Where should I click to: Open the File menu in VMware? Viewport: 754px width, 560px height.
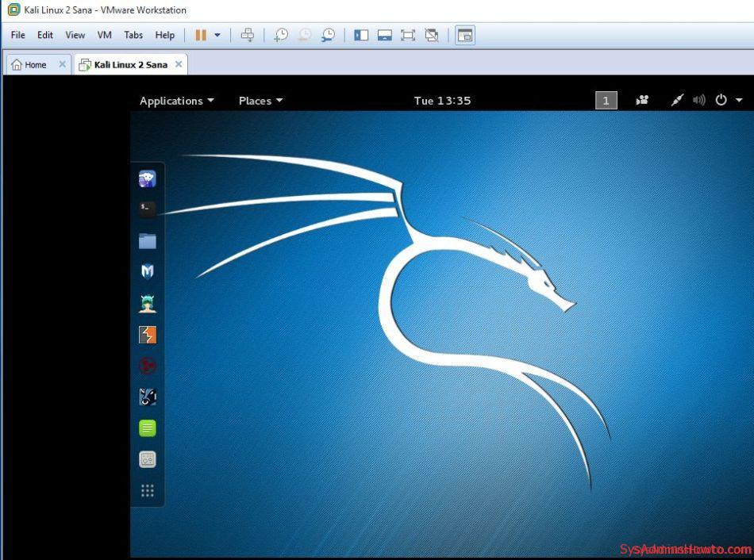(17, 35)
